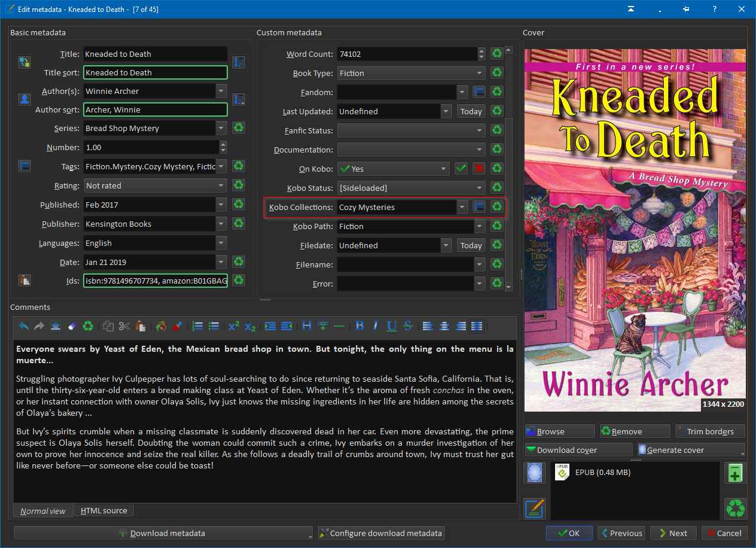Open the tag editor beside Tags
Viewport: 756px width, 548px height.
coord(24,166)
